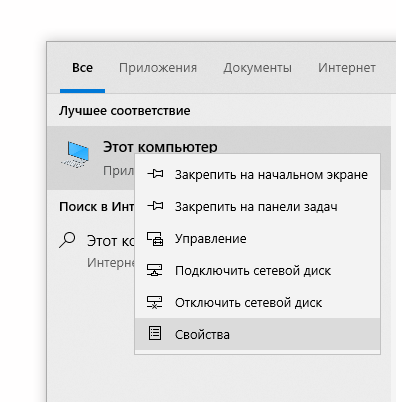Click the pin icon beside Закрепить на начальном экране

[x=155, y=174]
